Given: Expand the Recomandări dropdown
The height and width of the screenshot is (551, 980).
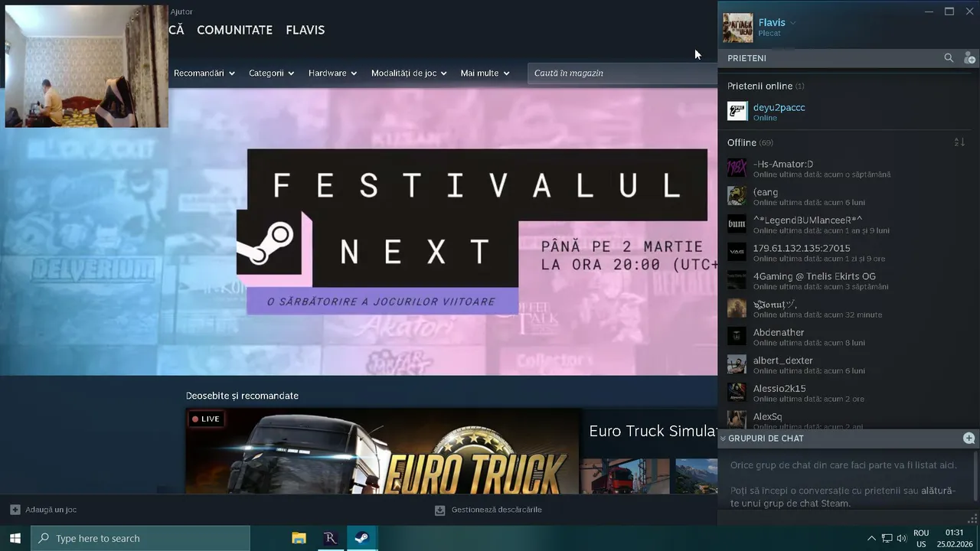Looking at the screenshot, I should (x=204, y=73).
